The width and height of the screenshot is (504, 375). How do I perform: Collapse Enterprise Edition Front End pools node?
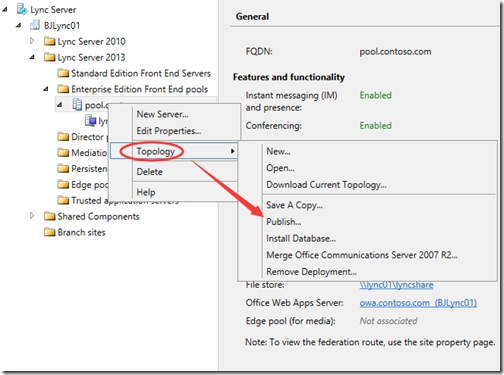tap(46, 89)
